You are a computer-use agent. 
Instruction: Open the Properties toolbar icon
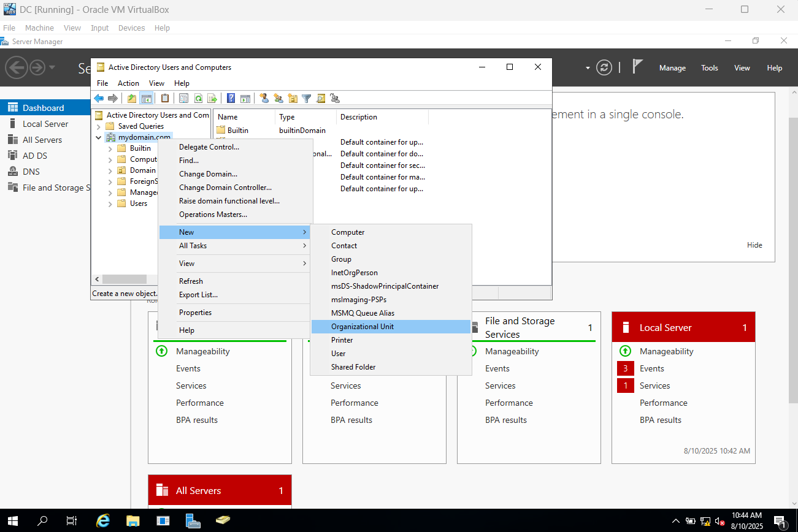pos(184,98)
